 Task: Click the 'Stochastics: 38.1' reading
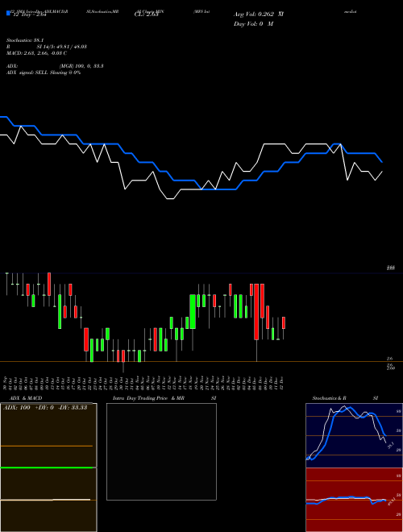25,40
